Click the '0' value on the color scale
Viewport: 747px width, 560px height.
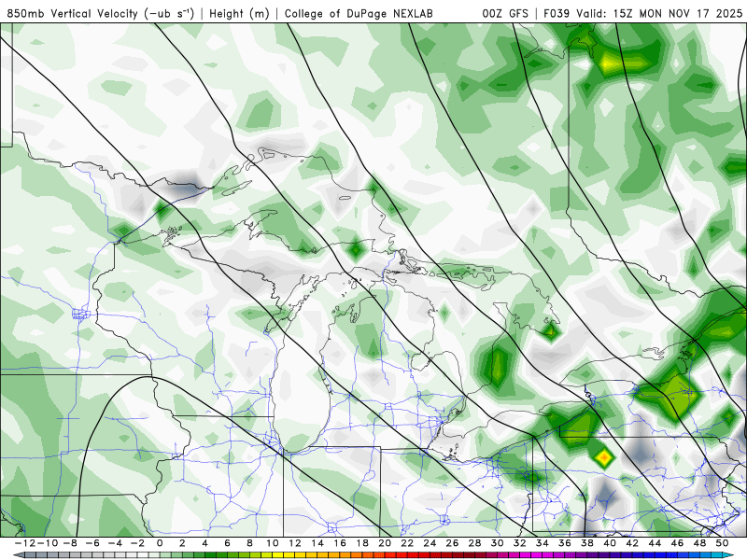[x=160, y=543]
